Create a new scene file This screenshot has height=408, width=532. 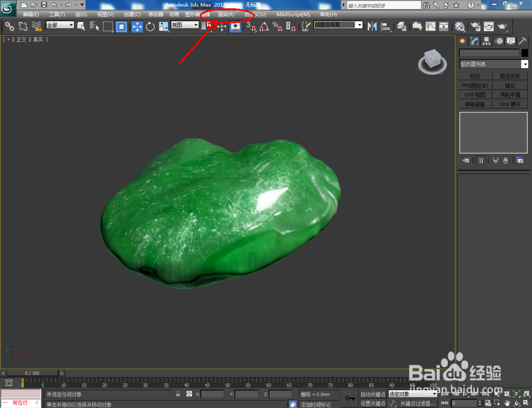point(24,5)
